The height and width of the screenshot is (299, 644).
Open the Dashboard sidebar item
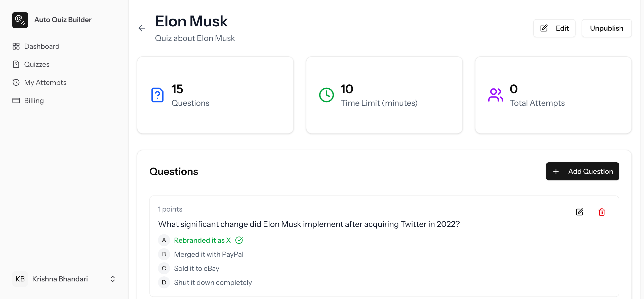point(42,46)
